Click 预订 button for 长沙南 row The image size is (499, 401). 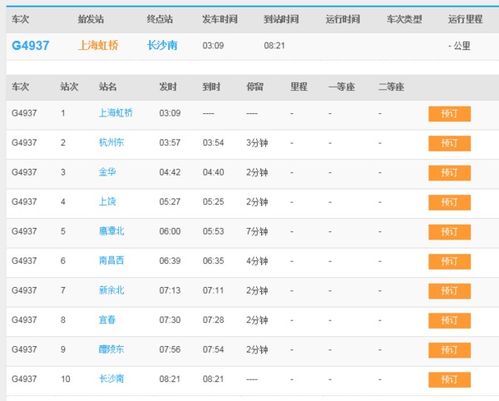449,380
